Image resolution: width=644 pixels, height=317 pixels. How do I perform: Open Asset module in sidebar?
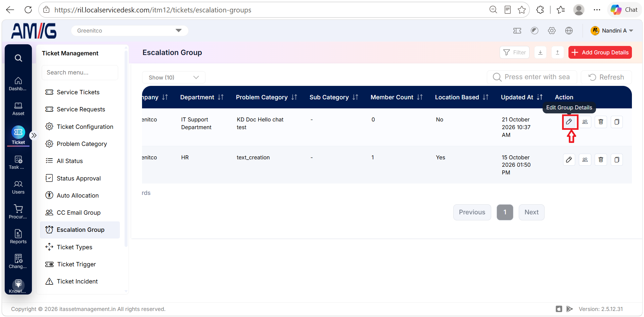pos(18,109)
